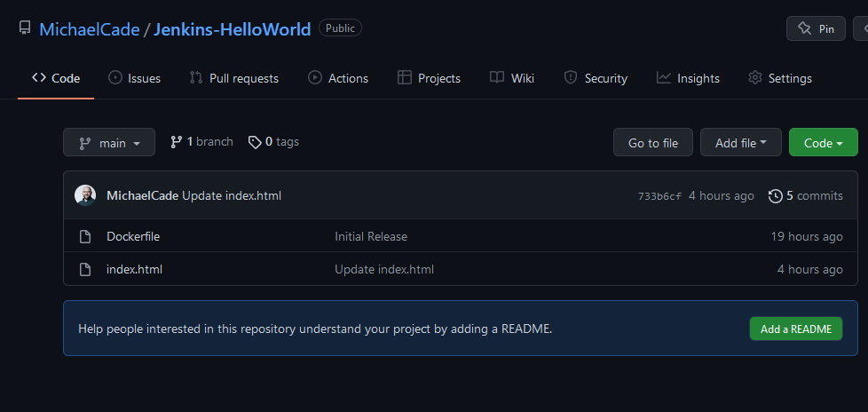Click the tag icon beside 0 tags
Image resolution: width=868 pixels, height=412 pixels.
255,142
